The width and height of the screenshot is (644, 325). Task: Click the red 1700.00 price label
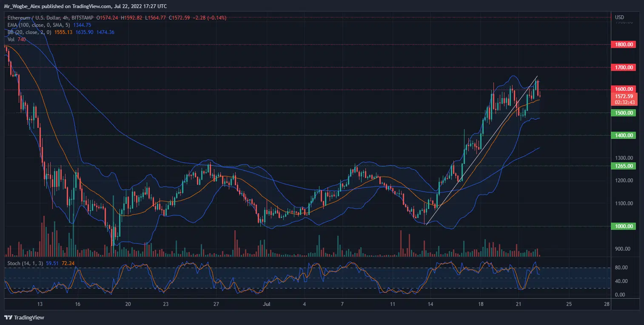623,67
